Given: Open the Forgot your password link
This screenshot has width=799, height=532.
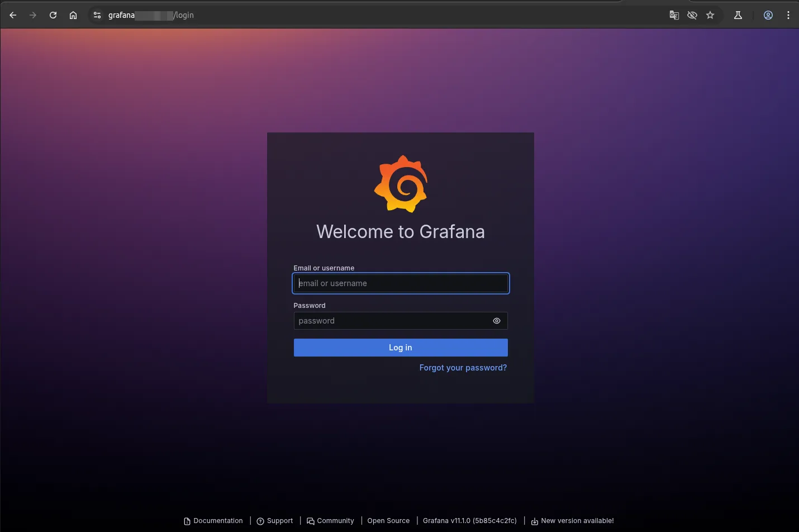Looking at the screenshot, I should click(x=463, y=368).
